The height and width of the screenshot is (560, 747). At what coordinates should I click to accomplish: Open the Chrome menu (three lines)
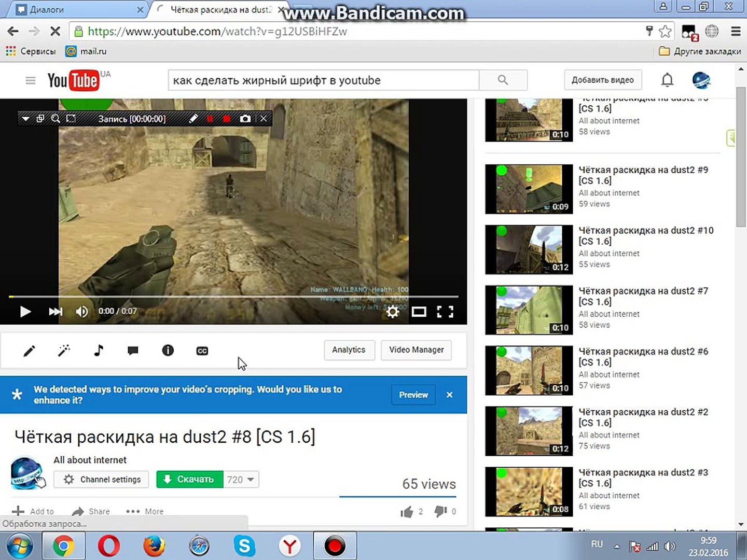click(736, 32)
